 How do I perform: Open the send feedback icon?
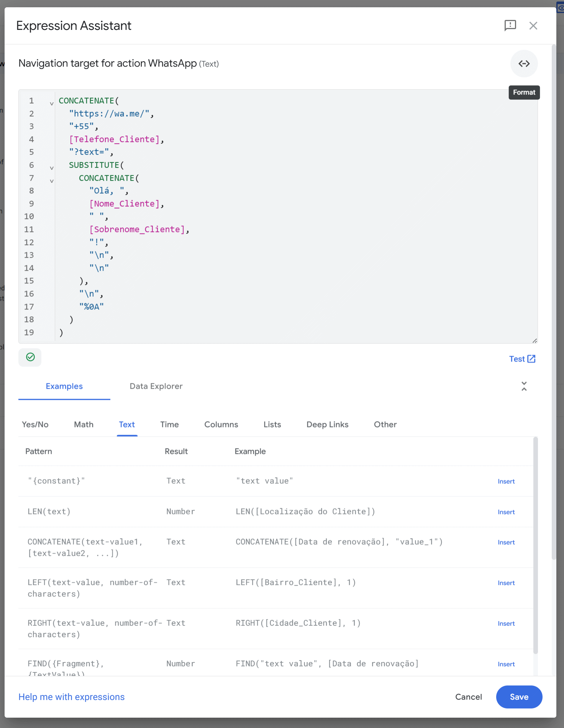click(510, 26)
